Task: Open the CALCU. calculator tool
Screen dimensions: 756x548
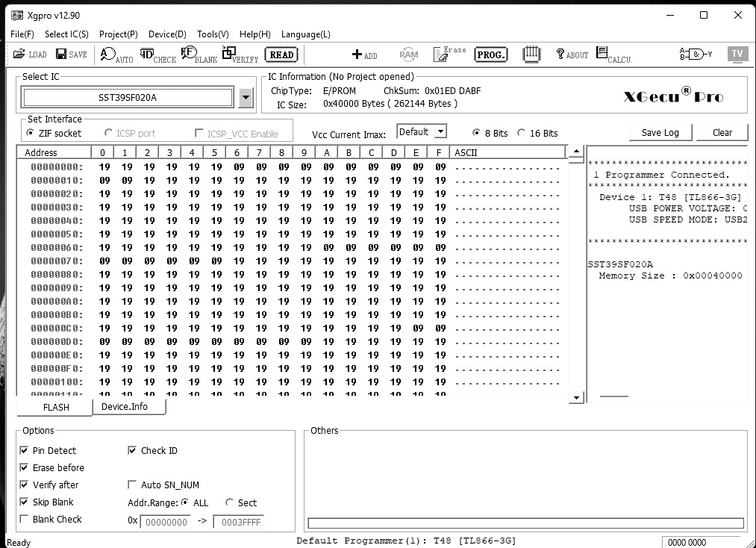Action: click(x=613, y=55)
